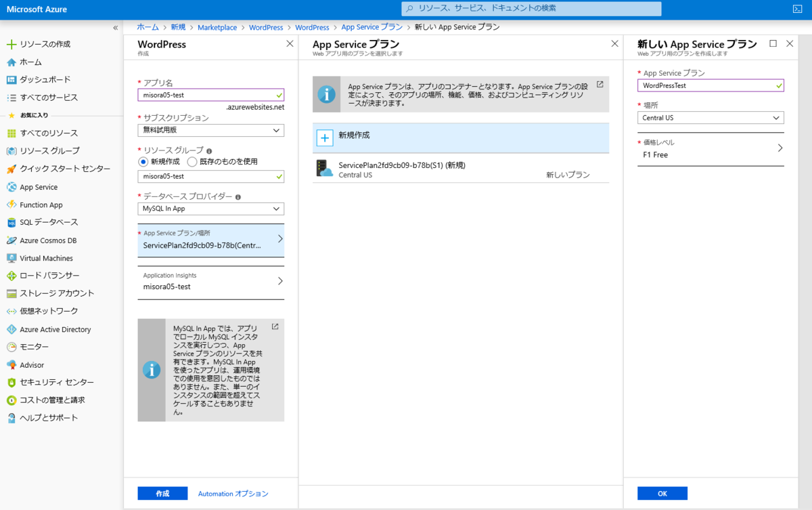Open the サブスクリプション dropdown
Image resolution: width=812 pixels, height=510 pixels.
click(210, 130)
